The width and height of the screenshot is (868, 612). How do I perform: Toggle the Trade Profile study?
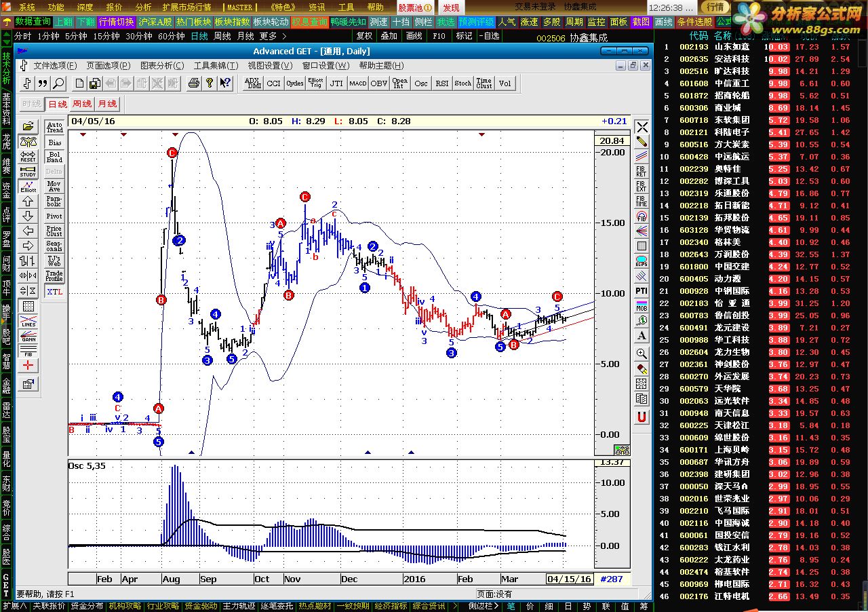point(54,276)
